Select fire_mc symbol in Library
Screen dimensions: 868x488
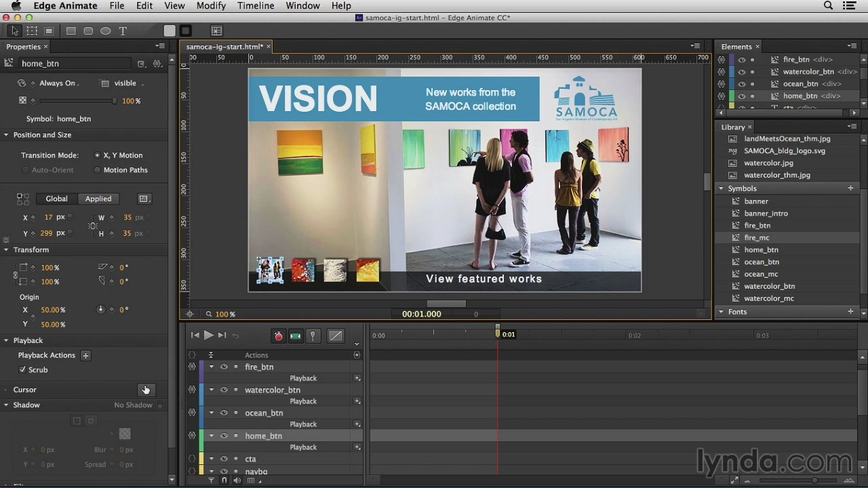click(x=756, y=238)
